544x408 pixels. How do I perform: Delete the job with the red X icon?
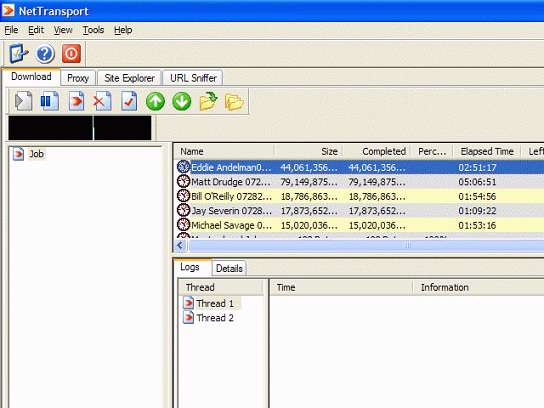pos(102,101)
